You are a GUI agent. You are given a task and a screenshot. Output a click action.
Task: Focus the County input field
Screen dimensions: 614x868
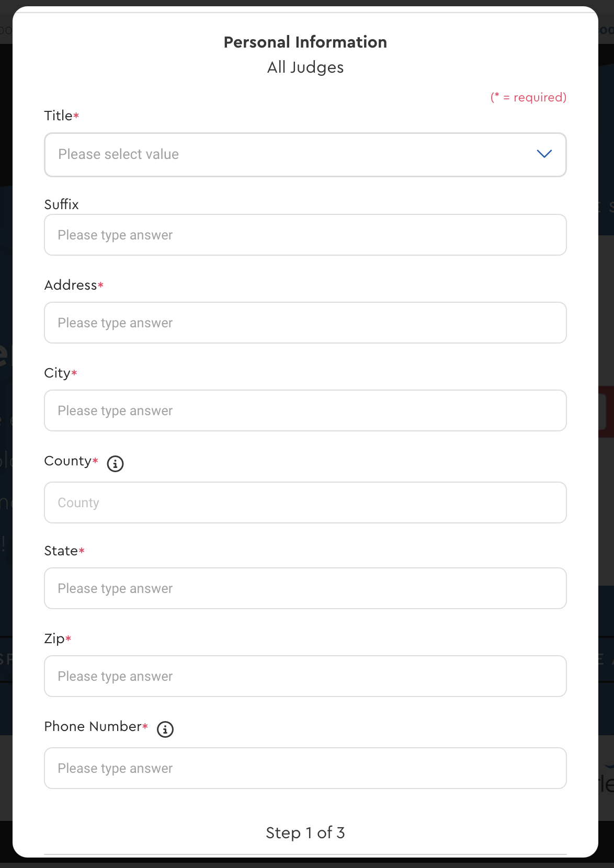pos(305,502)
